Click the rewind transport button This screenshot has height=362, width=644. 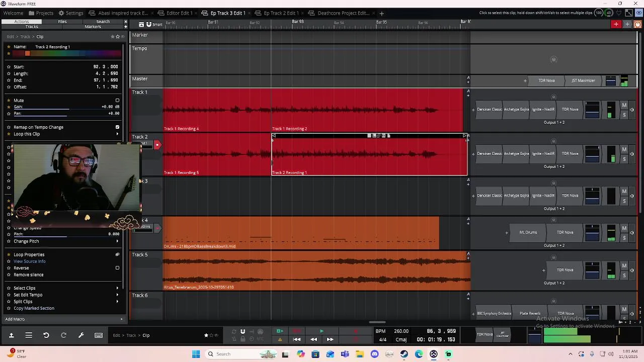pos(313,339)
